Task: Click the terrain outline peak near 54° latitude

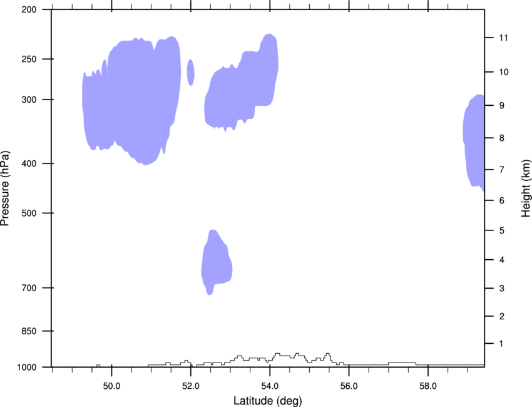Action: tap(277, 354)
